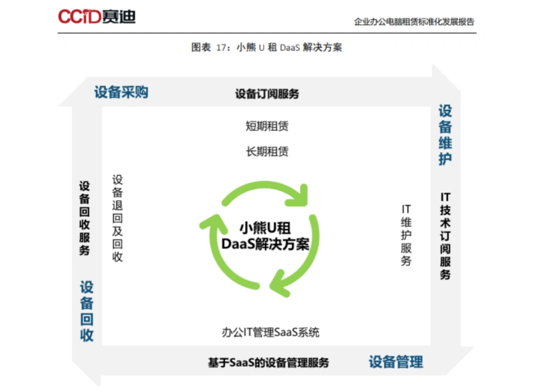The width and height of the screenshot is (553, 392).
Task: Select header text 企业办公电脑租赁标准化发展报告
Action: (414, 22)
